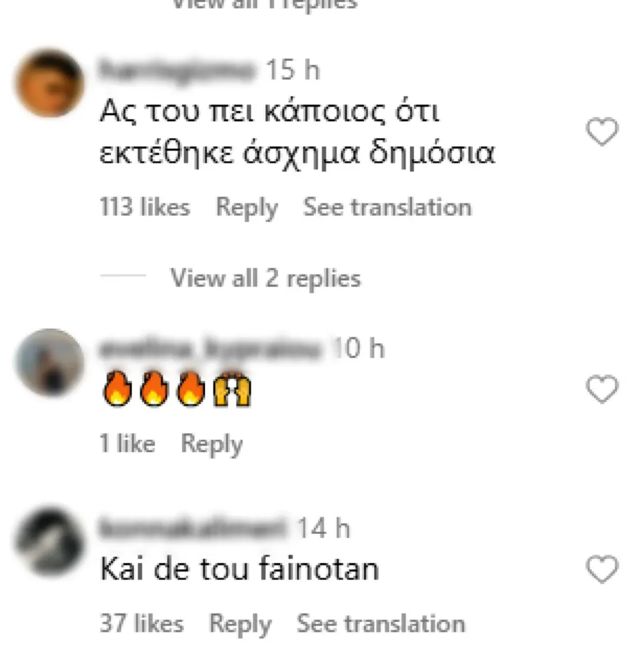This screenshot has height=672, width=642.
Task: Open the 10 h commenter's avatar
Action: tap(49, 362)
